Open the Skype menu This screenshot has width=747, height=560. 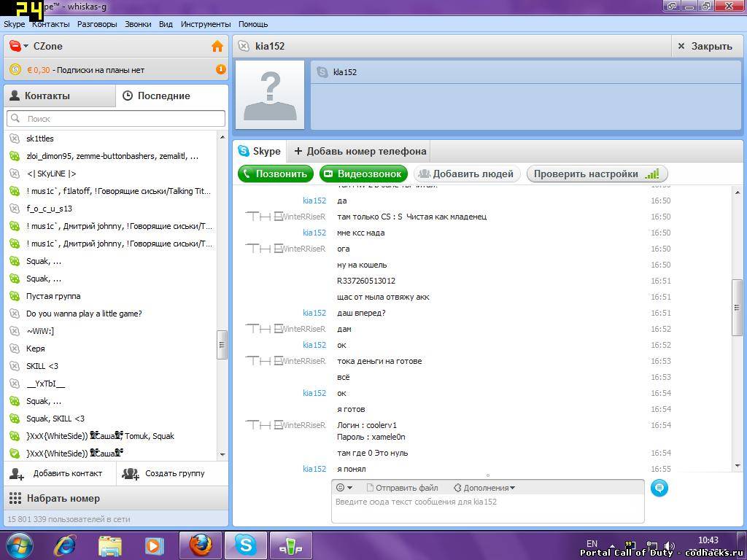click(15, 24)
